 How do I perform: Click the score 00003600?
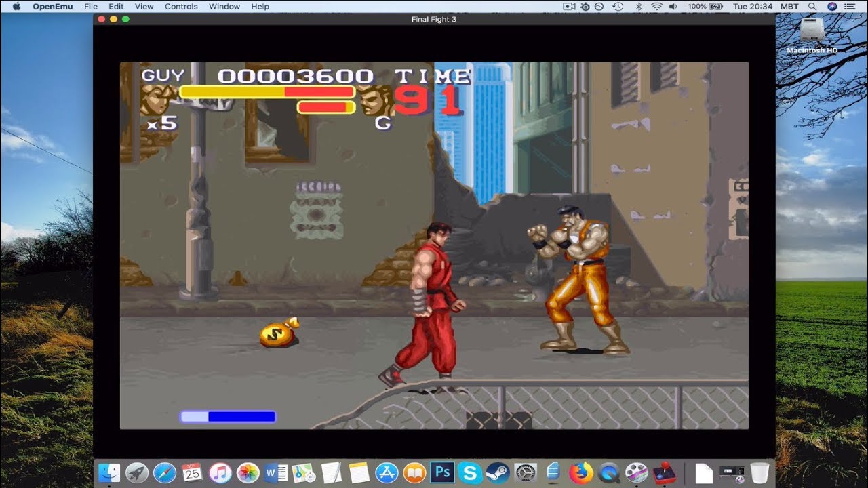296,75
